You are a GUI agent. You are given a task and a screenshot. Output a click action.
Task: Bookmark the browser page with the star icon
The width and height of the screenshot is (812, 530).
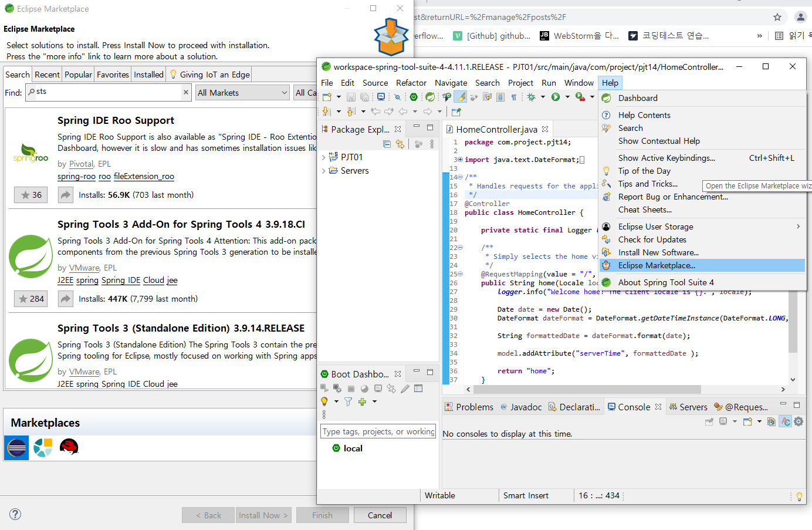point(777,17)
